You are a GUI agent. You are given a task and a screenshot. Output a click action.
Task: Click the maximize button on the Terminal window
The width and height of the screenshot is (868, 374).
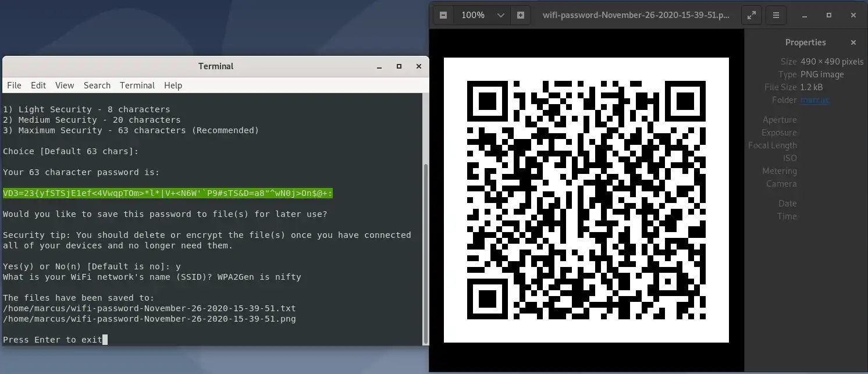tap(399, 66)
